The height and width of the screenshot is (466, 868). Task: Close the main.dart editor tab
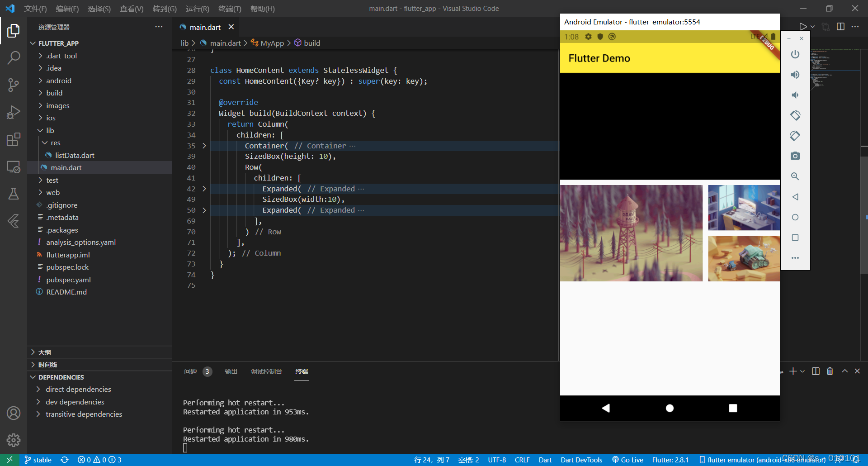(x=231, y=27)
